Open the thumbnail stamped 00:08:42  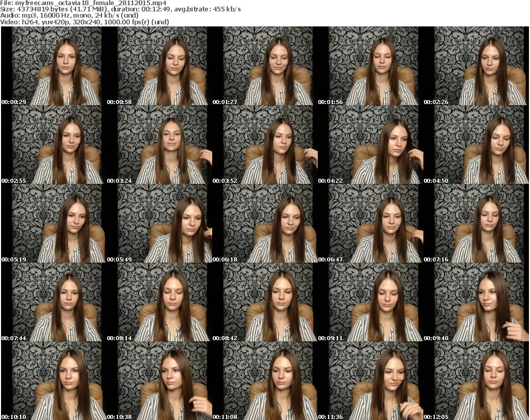[265, 302]
